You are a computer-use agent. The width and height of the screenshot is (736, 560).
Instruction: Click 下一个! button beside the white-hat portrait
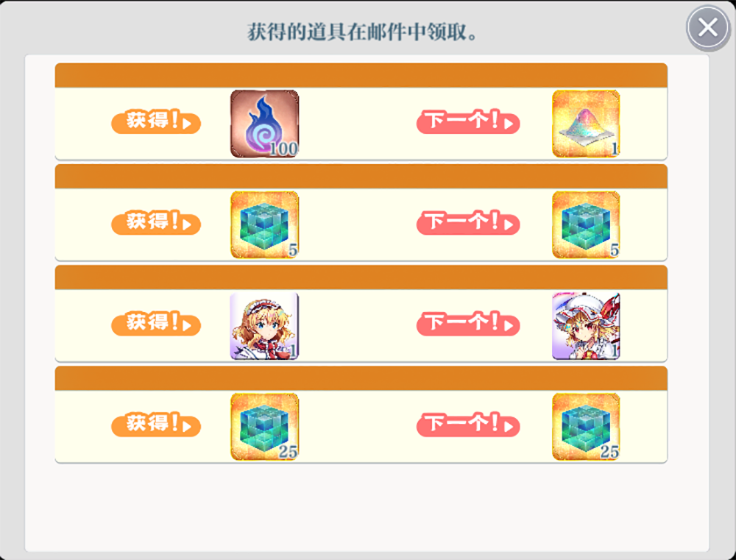(468, 324)
